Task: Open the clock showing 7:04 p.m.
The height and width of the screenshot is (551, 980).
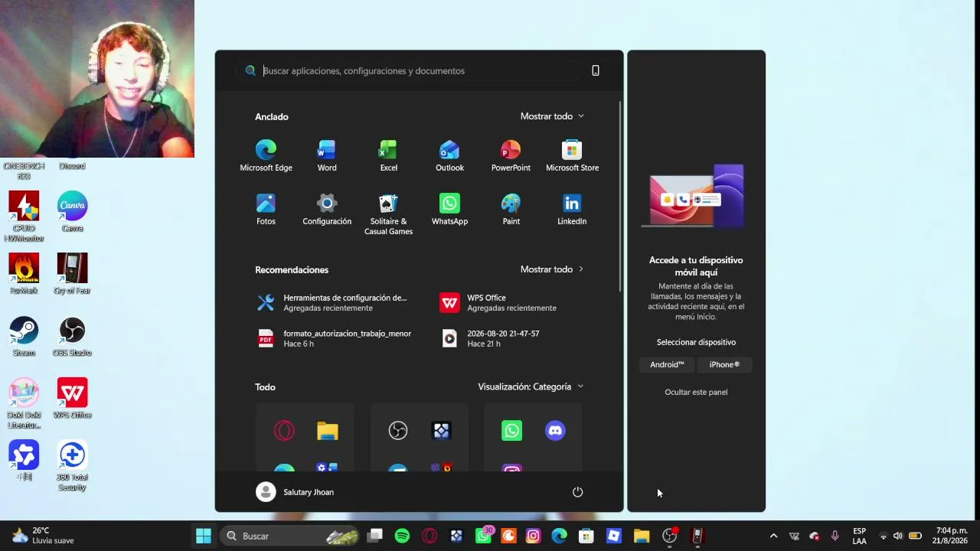Action: pos(952,536)
